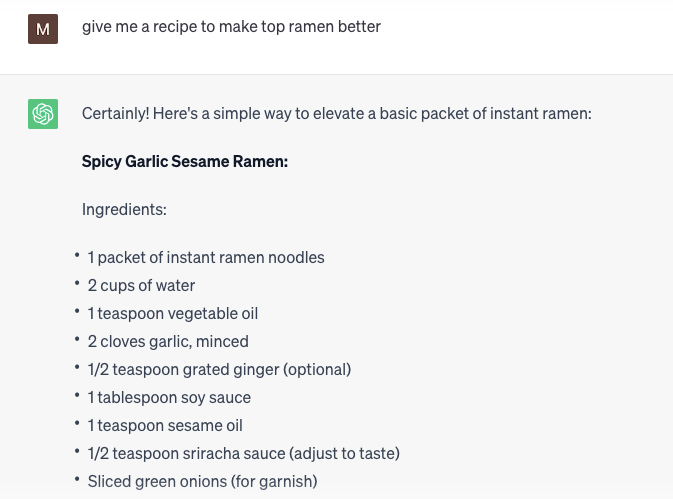Image resolution: width=673 pixels, height=499 pixels.
Task: Select the Spicy Garlic Sesame Ramen heading
Action: click(x=185, y=161)
